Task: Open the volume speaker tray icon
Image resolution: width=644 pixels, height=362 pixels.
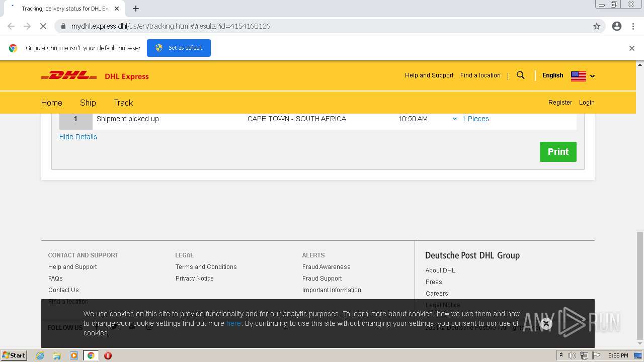Action: [572, 355]
